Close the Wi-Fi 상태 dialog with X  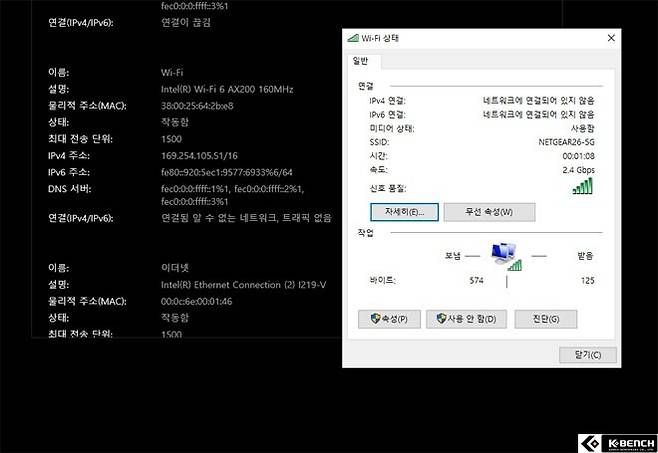click(x=610, y=38)
